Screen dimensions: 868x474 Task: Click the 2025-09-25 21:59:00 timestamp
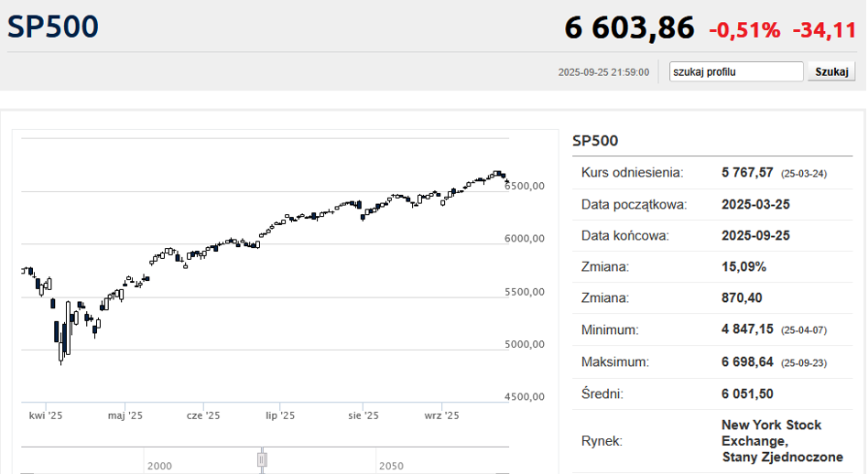603,72
